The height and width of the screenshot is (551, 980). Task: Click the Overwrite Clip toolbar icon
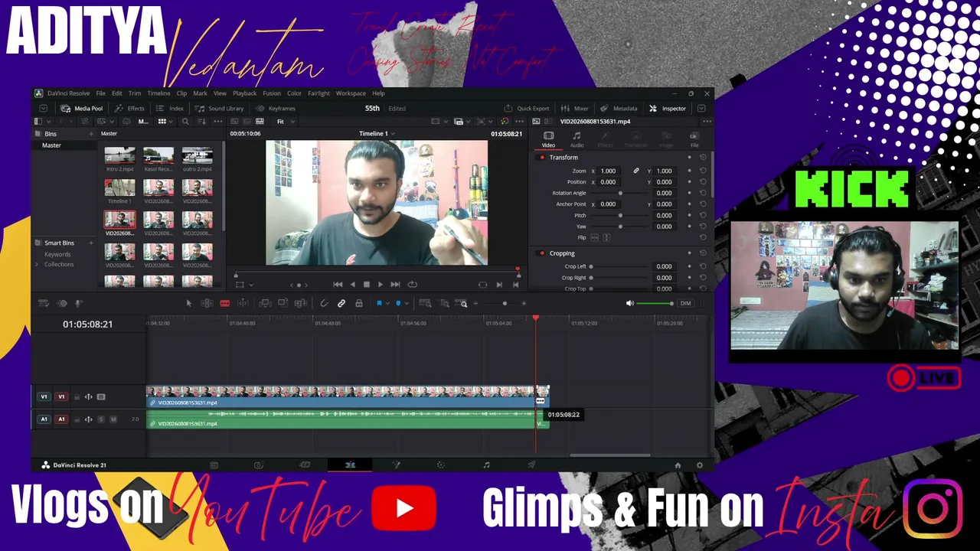[283, 304]
